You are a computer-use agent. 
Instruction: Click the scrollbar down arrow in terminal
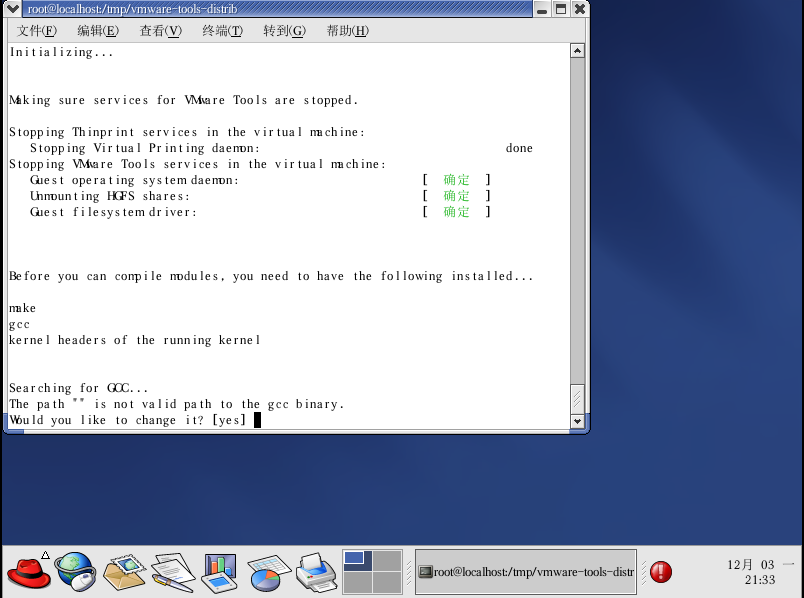577,421
